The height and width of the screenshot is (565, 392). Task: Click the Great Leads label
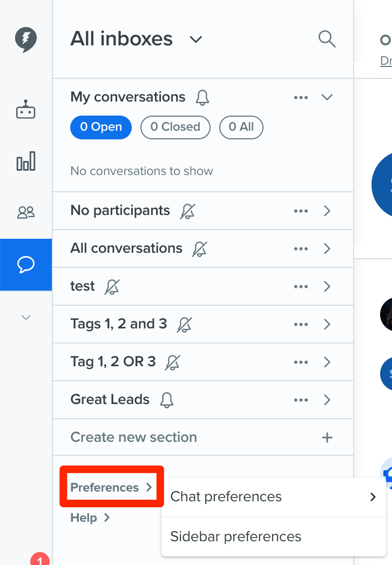point(110,400)
